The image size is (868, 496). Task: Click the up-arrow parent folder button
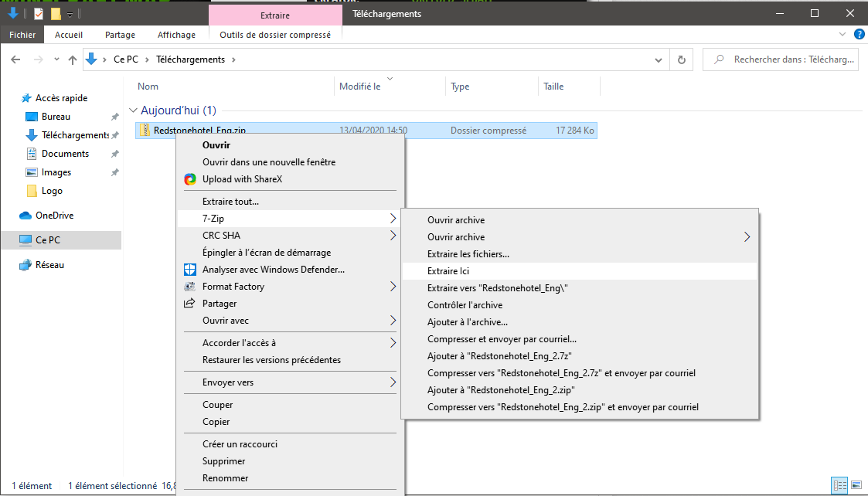pyautogui.click(x=73, y=59)
